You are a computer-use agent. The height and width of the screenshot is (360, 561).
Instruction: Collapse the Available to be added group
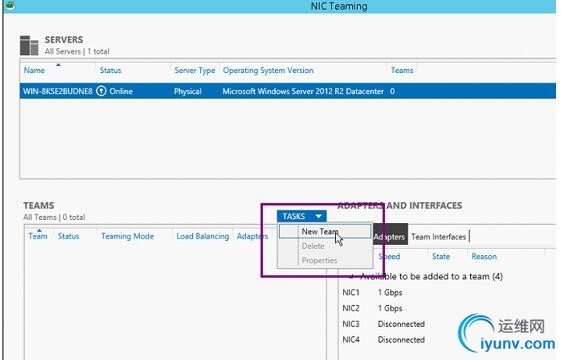(352, 276)
